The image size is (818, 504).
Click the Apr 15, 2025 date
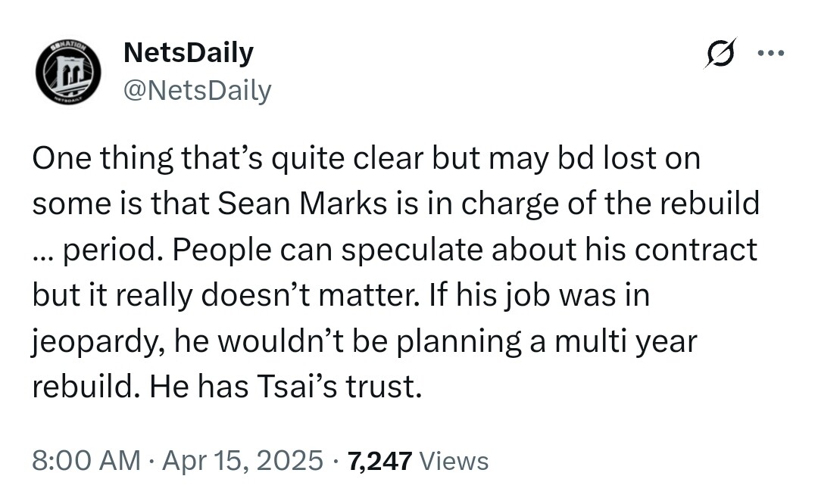[242, 460]
